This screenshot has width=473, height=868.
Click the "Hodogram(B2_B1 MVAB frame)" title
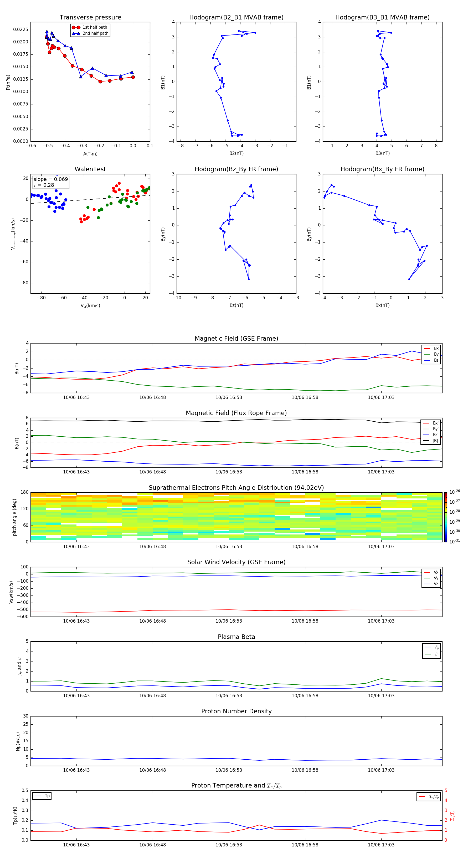coord(236,18)
